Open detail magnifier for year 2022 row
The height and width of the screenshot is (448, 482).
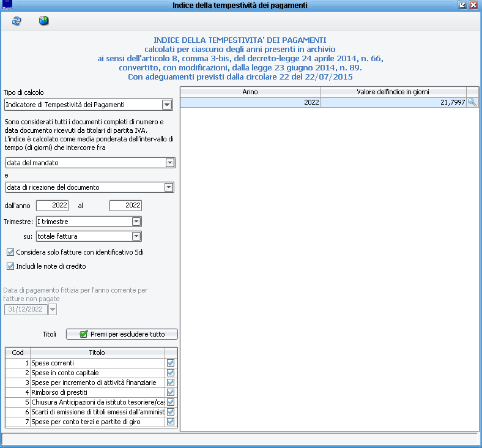point(472,103)
